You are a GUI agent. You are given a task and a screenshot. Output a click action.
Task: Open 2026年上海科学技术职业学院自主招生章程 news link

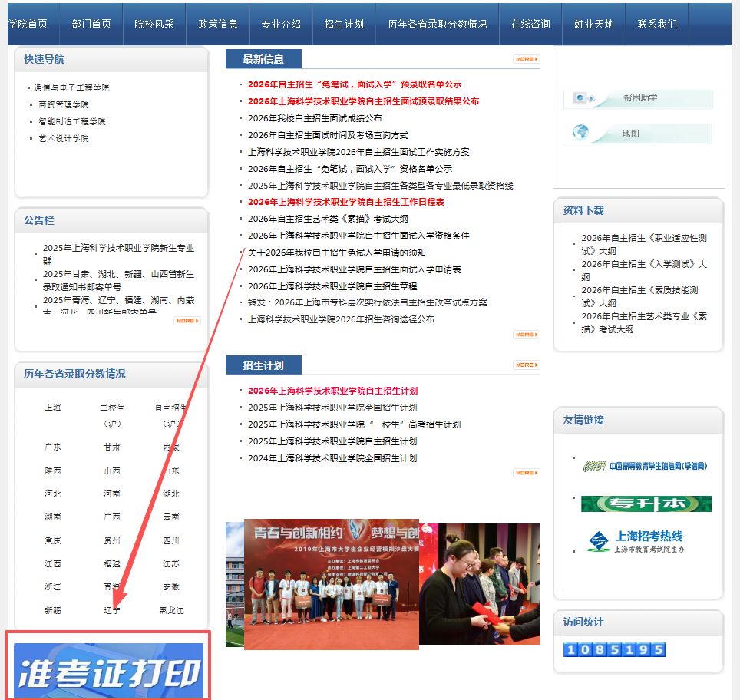[332, 286]
